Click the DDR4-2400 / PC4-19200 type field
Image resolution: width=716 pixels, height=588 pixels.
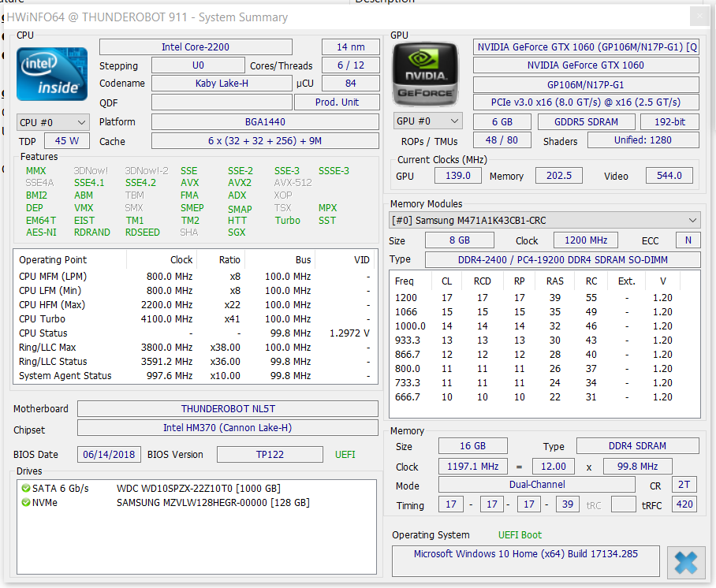tap(562, 260)
